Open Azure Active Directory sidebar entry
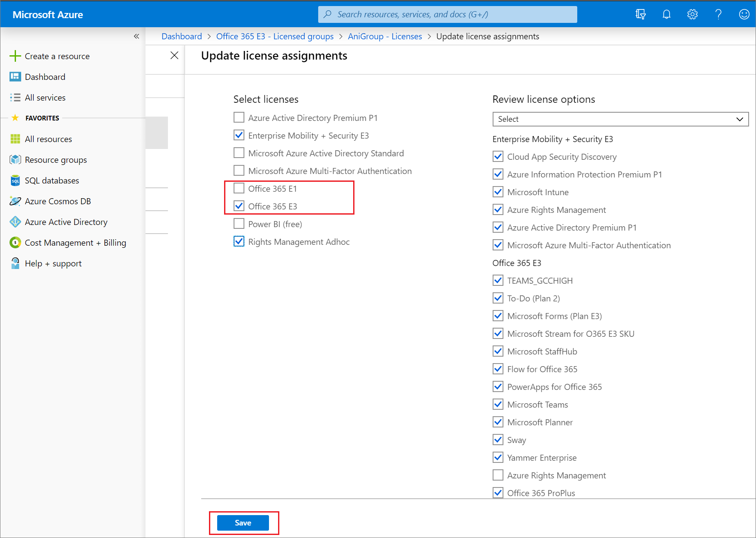The height and width of the screenshot is (538, 756). point(66,222)
